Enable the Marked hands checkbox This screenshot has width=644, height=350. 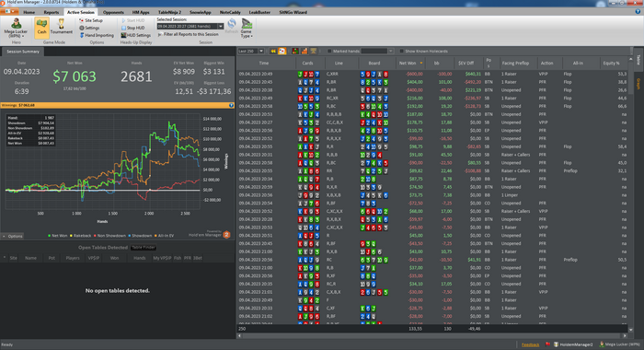click(x=329, y=52)
